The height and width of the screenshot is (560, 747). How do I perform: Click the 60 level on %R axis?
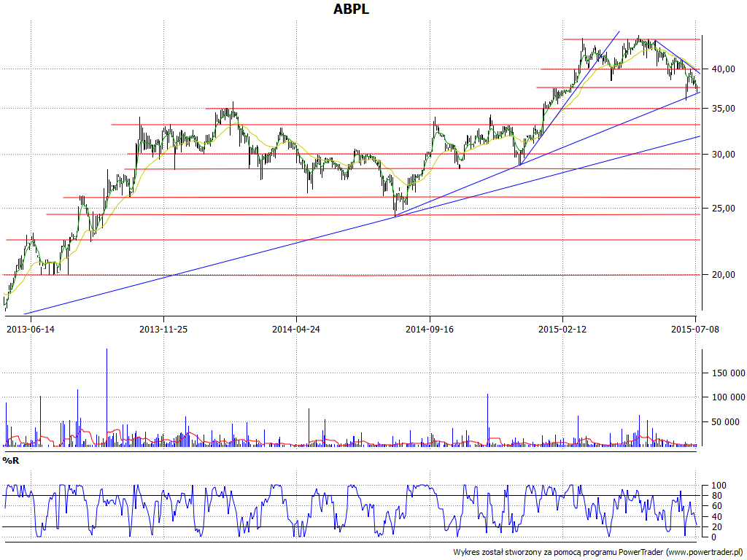coord(716,506)
